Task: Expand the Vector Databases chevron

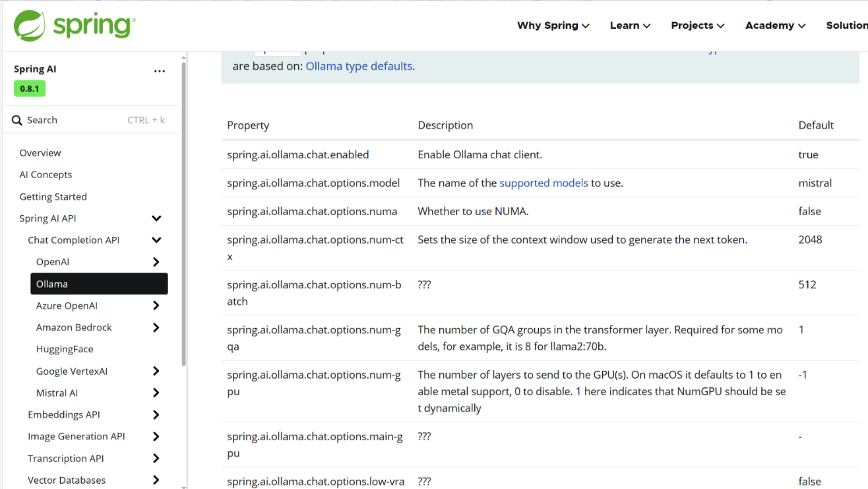Action: (x=156, y=480)
